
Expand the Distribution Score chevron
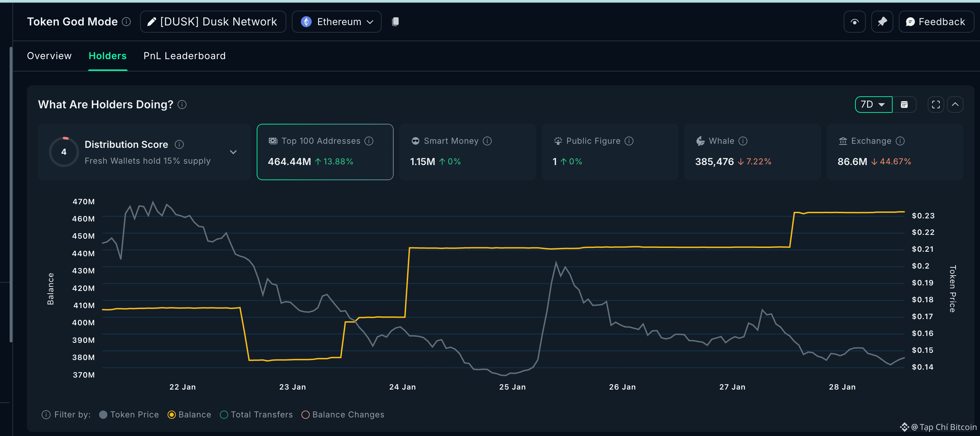233,152
